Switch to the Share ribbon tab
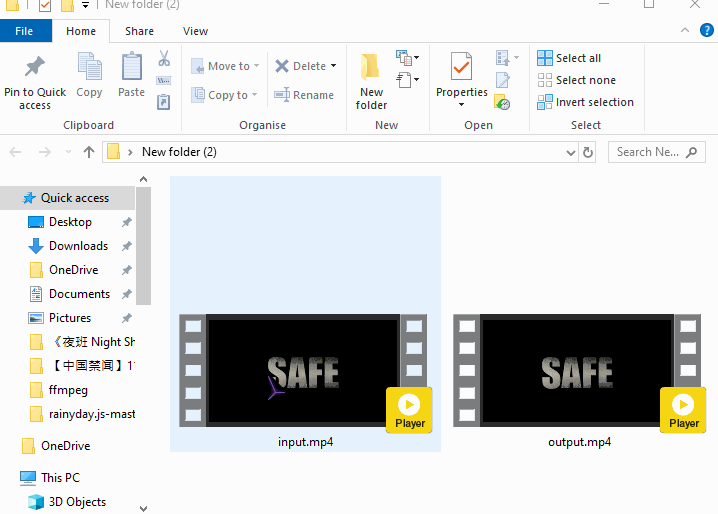The image size is (718, 514). (139, 31)
